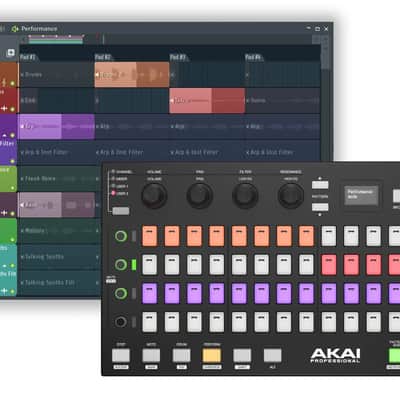Hit the seventh white pad in the bottom row
Viewport: 400px width, 400px height.
(284, 322)
